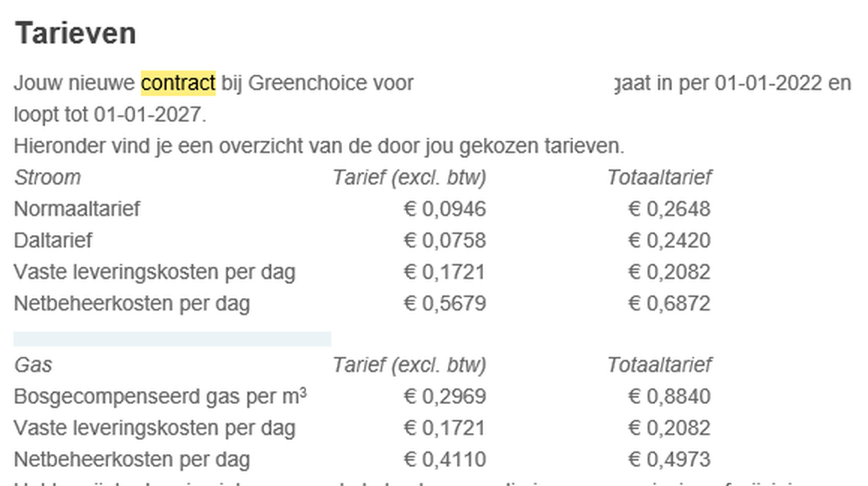This screenshot has height=486, width=868.
Task: Click Stroom Netbeheerkosten total € 0,6872
Action: click(x=669, y=304)
